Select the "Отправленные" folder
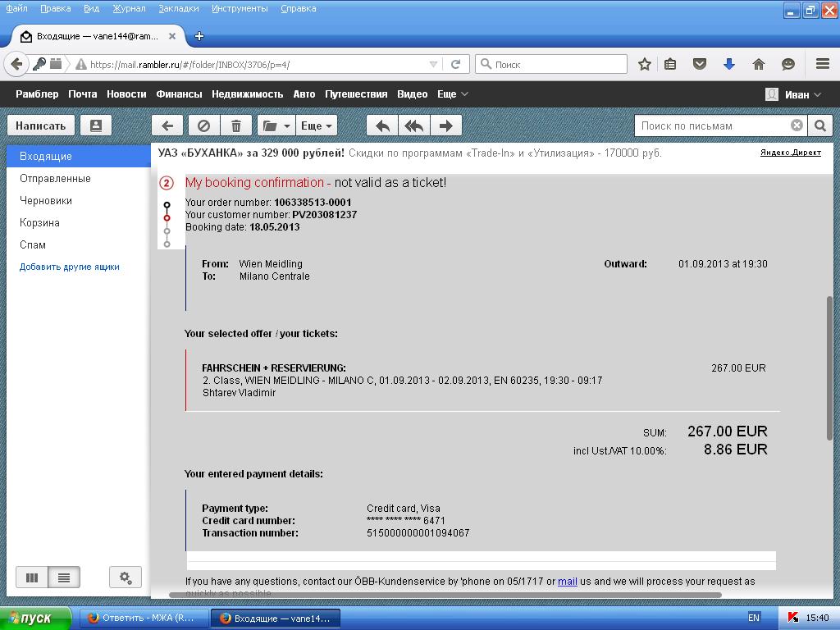840x630 pixels. click(55, 178)
